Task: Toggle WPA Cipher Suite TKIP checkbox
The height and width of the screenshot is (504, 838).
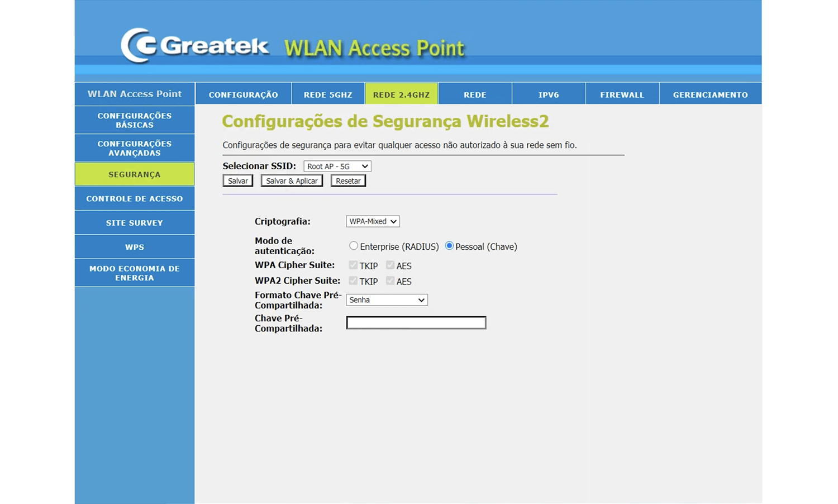Action: click(353, 265)
